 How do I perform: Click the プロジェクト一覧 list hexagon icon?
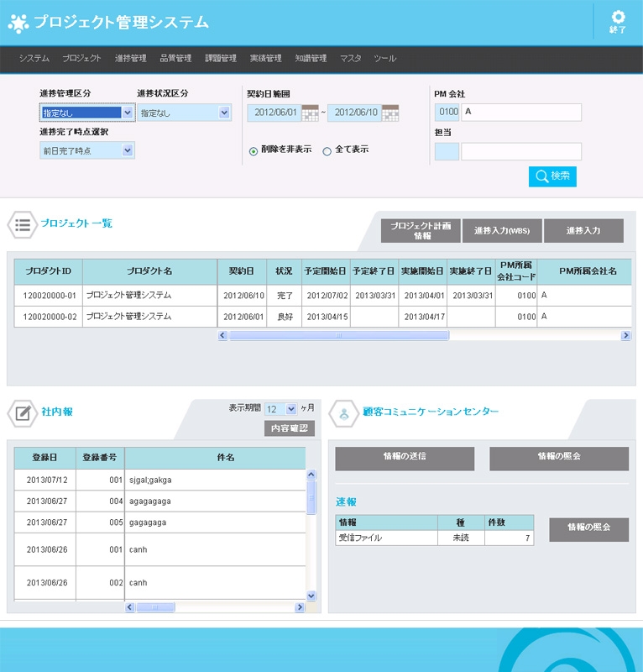23,224
